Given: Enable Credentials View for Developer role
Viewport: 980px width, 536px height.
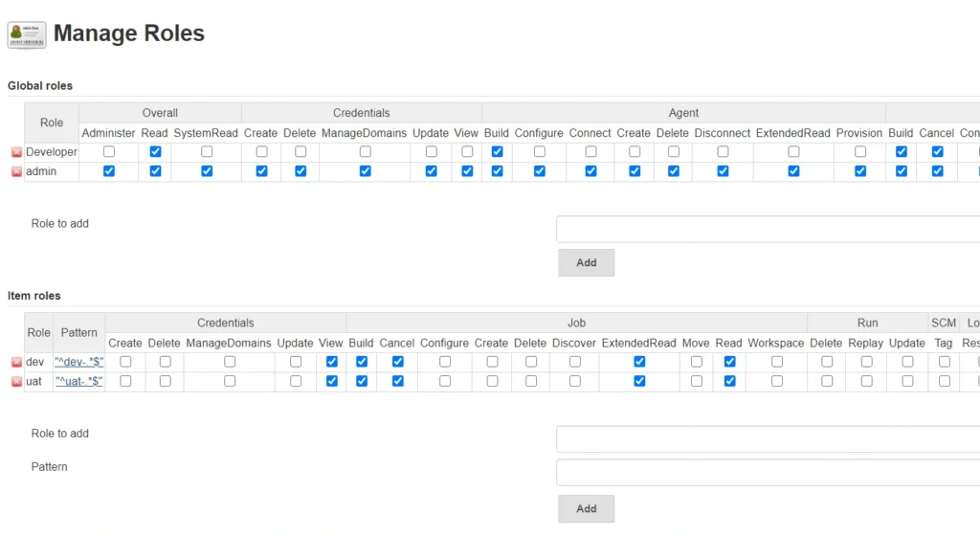Looking at the screenshot, I should point(467,151).
